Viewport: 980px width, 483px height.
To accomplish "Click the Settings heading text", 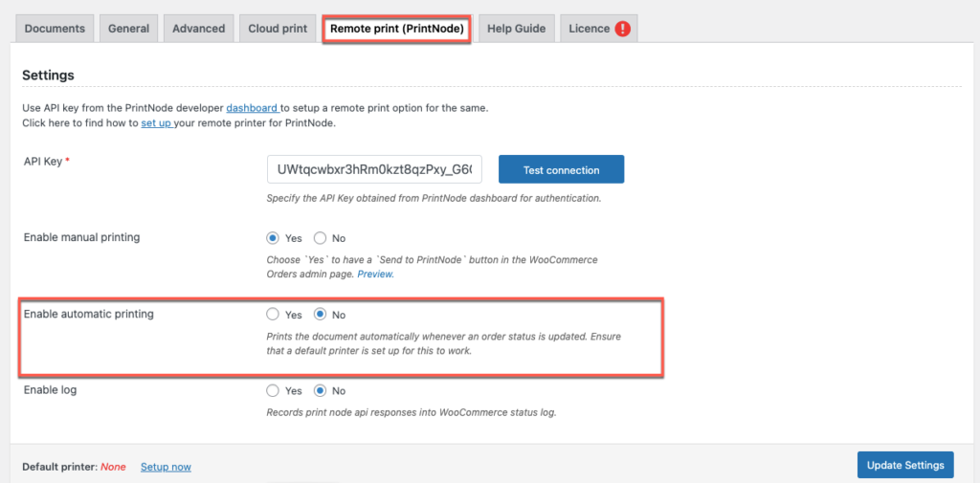I will [x=48, y=76].
